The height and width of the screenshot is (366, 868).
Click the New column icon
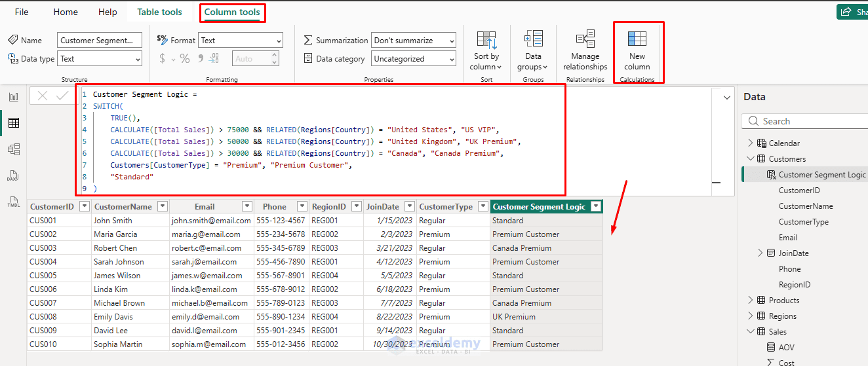637,39
